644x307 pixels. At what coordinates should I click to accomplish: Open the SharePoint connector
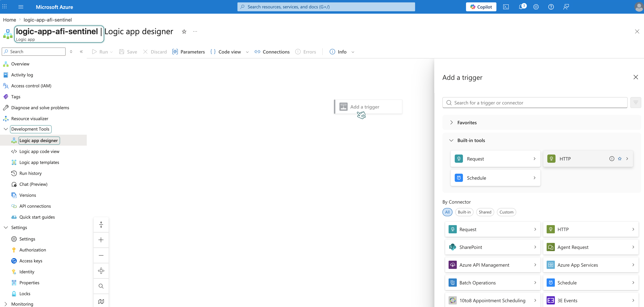pos(492,247)
